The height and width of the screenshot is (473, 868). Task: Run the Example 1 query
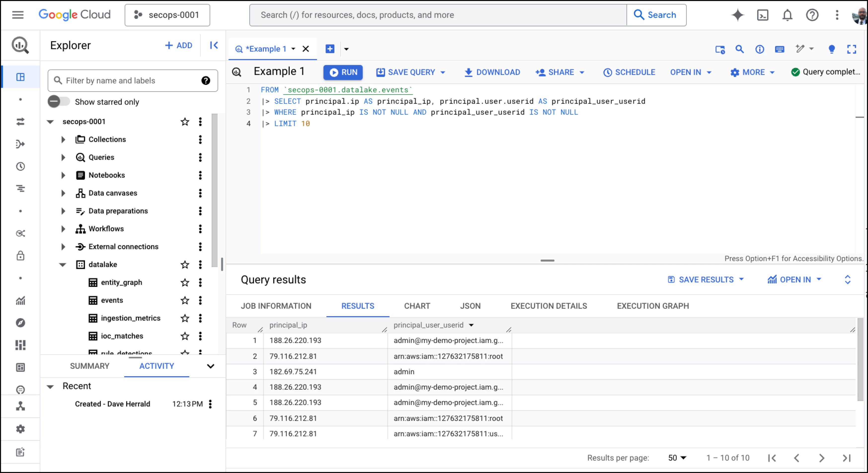coord(343,72)
